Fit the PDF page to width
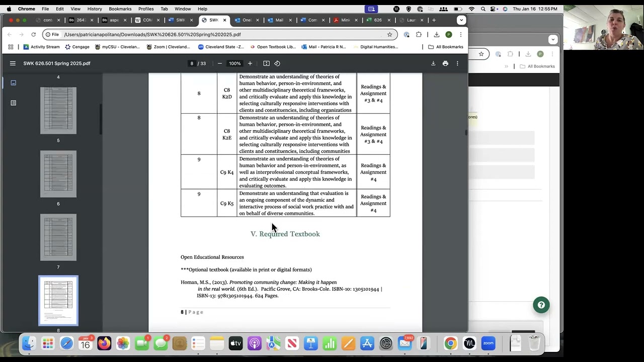The image size is (644, 362). coord(266,63)
